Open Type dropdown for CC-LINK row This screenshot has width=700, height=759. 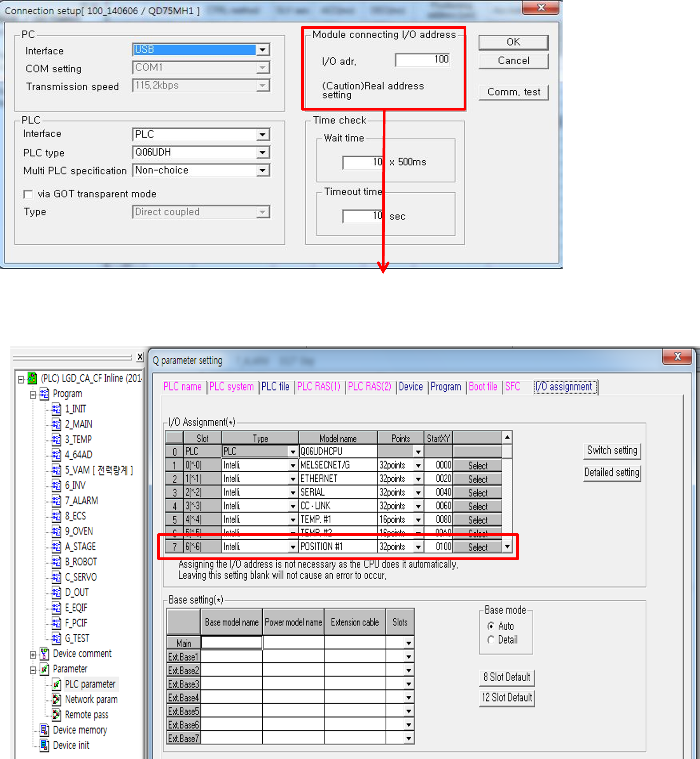click(292, 506)
